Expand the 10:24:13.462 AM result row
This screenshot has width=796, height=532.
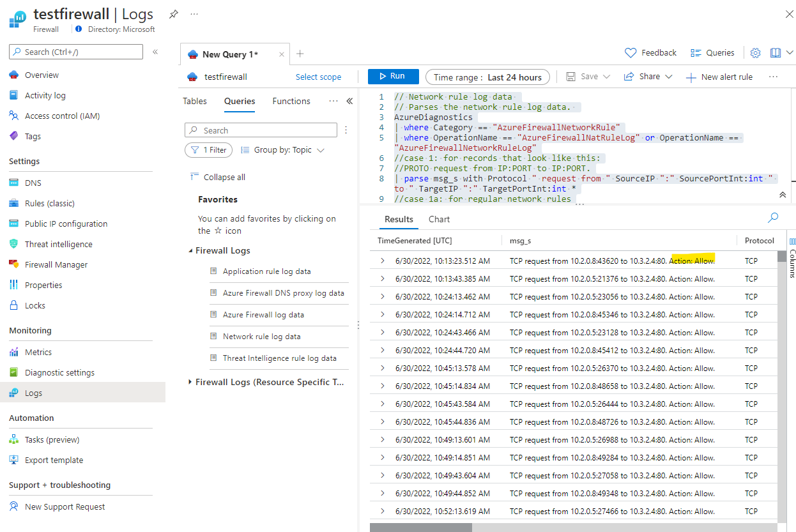click(383, 296)
